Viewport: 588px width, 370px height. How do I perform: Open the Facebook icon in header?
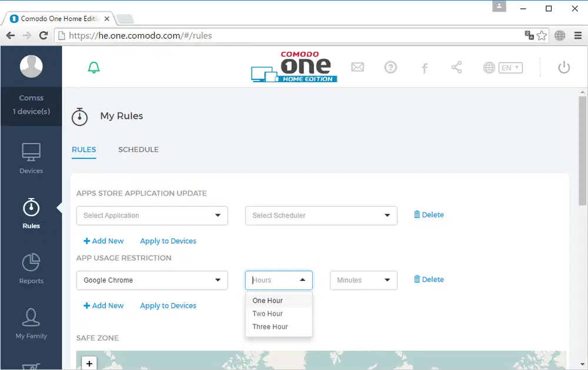(424, 68)
